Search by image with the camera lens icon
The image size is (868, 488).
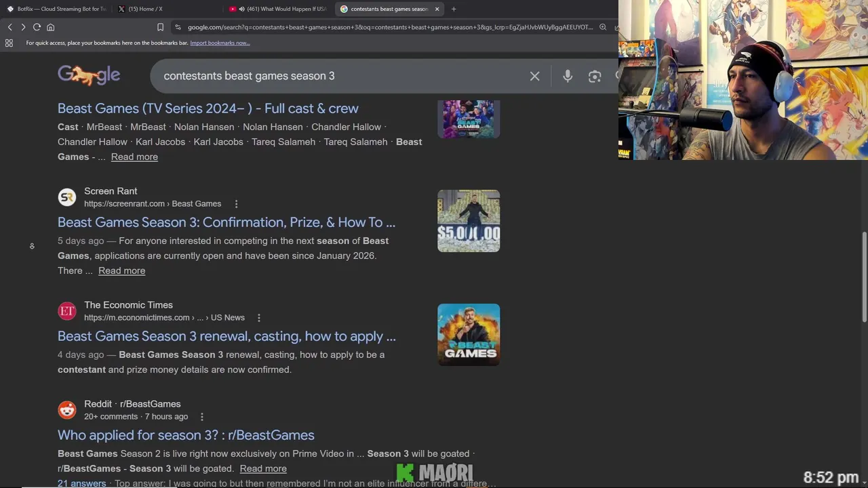pyautogui.click(x=595, y=76)
